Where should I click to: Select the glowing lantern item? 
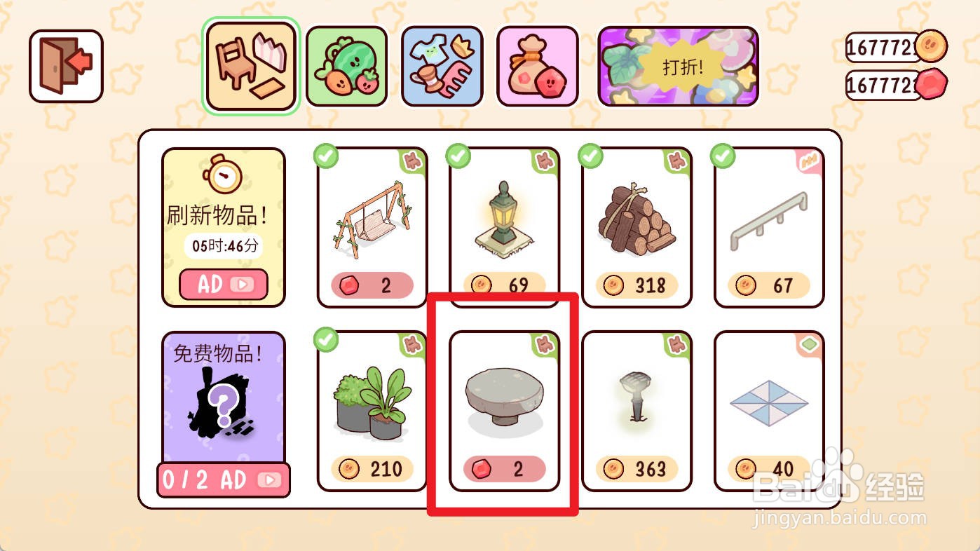(504, 227)
